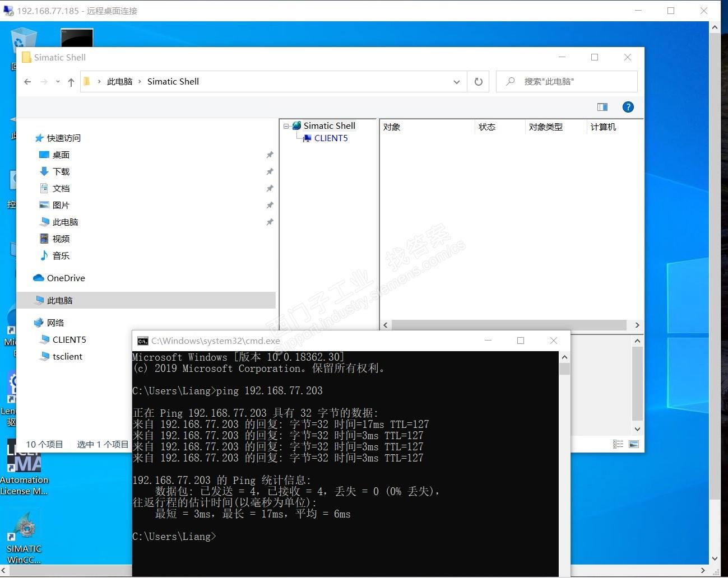Maximize the Simatic Shell explorer window
The height and width of the screenshot is (578, 728).
(x=595, y=57)
